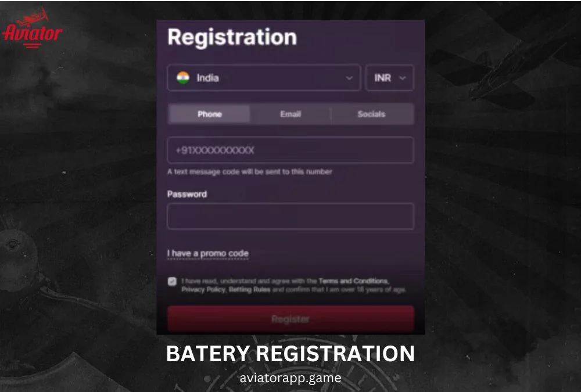Viewport: 581px width, 392px height.
Task: Switch to the Email tab
Action: 290,114
